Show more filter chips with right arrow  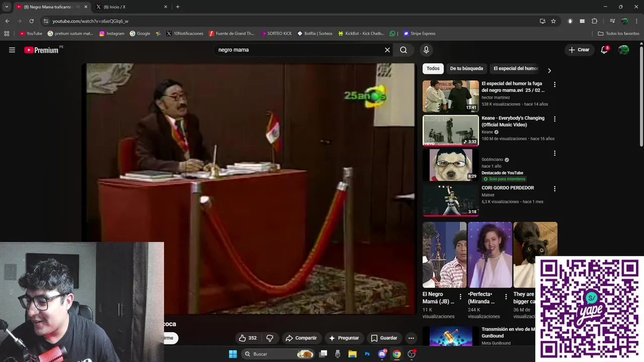(549, 70)
